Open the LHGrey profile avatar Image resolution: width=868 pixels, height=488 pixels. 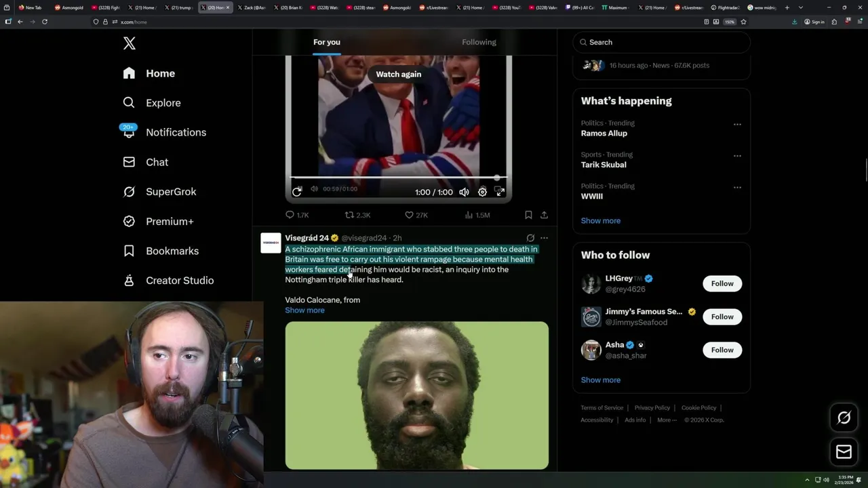(591, 283)
